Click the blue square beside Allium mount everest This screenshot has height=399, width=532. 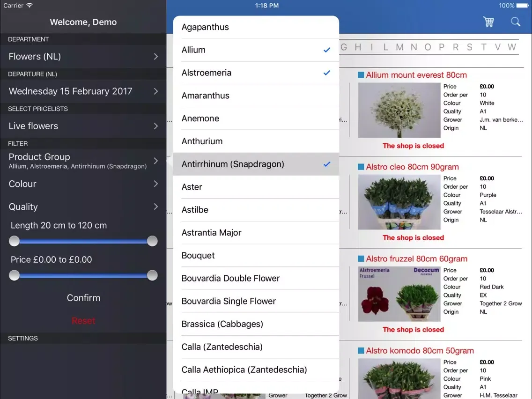[x=361, y=75]
